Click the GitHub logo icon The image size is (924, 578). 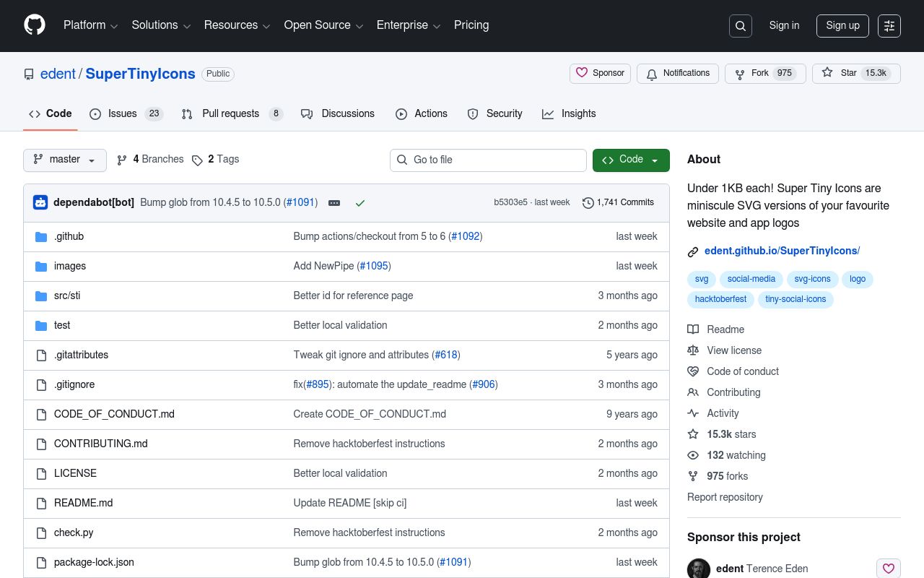click(35, 25)
